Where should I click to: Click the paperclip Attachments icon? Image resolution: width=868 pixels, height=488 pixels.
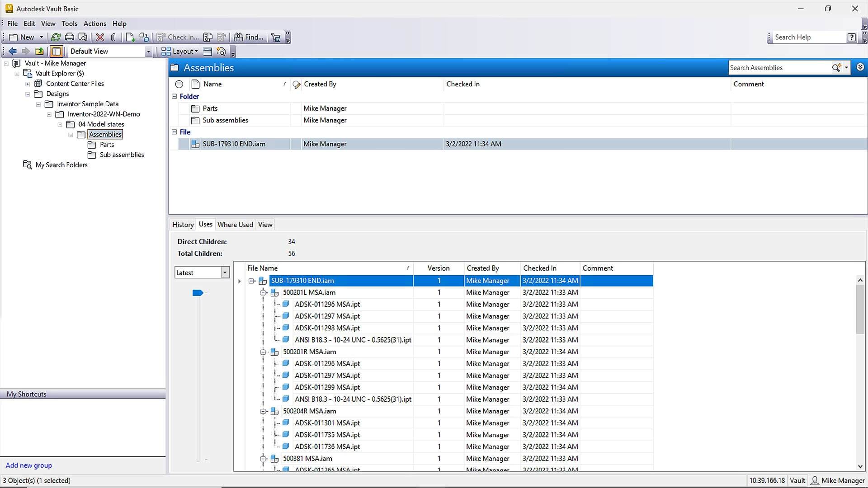tap(113, 38)
